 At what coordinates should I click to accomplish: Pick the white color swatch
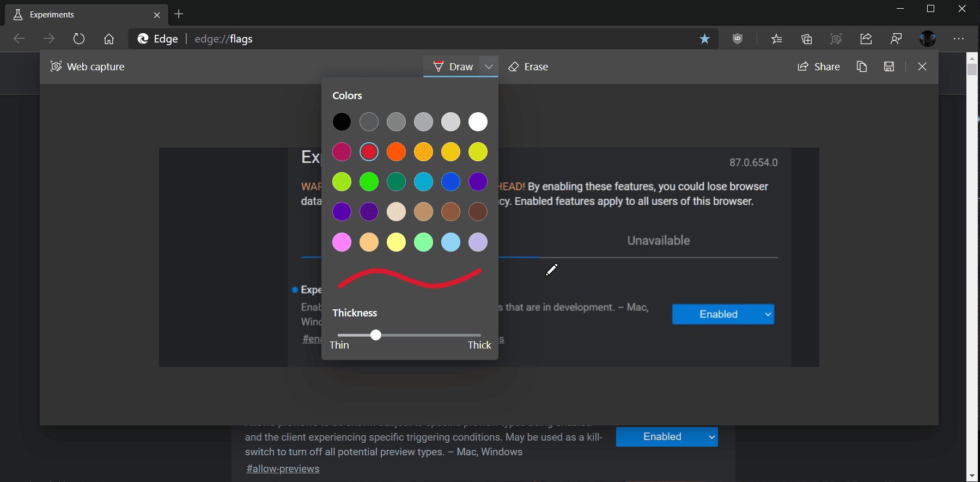coord(478,121)
